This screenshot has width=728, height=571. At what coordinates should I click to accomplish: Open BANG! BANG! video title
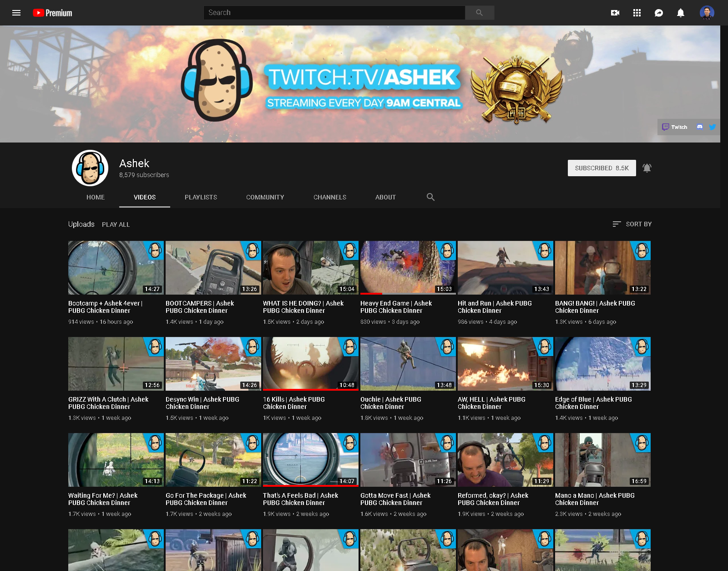pyautogui.click(x=595, y=307)
